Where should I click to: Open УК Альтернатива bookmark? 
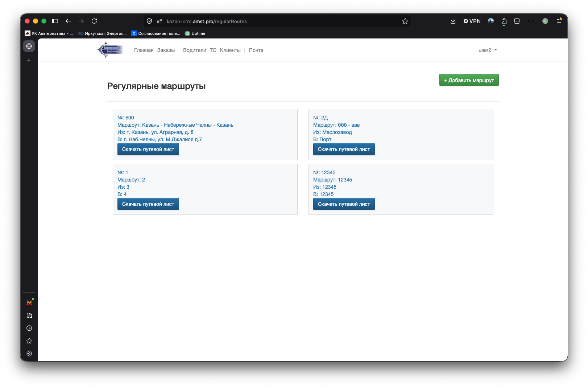coord(49,33)
